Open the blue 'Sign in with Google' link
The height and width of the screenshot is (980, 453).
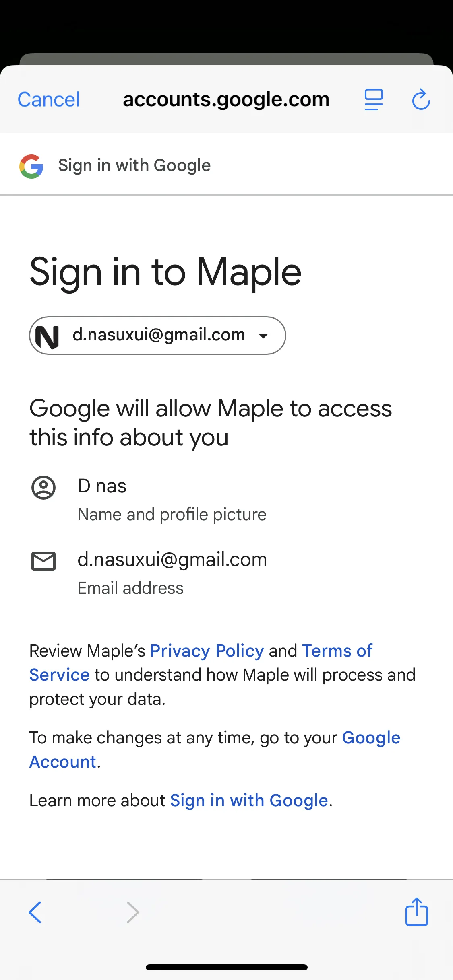point(249,801)
